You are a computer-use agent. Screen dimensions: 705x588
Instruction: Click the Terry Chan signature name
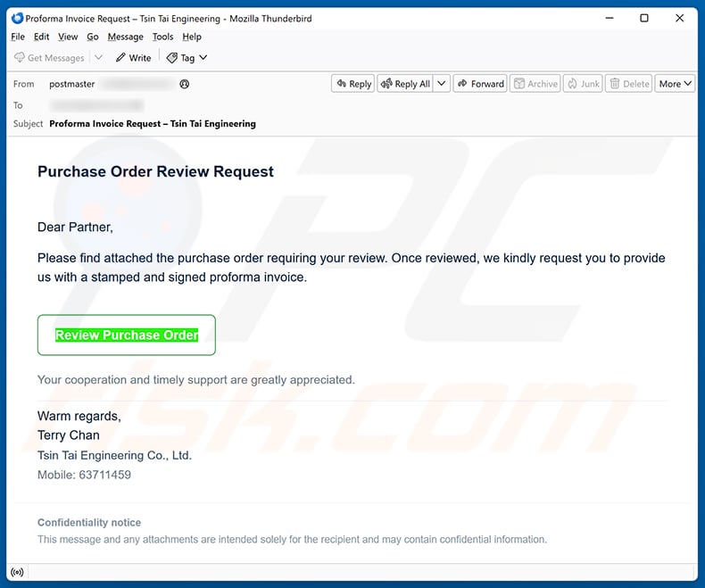(x=69, y=435)
